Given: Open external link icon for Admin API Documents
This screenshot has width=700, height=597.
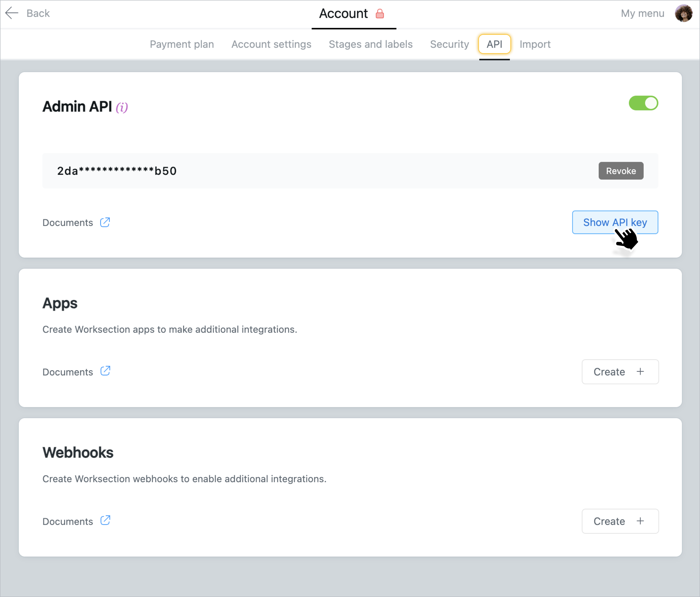Looking at the screenshot, I should (x=105, y=222).
